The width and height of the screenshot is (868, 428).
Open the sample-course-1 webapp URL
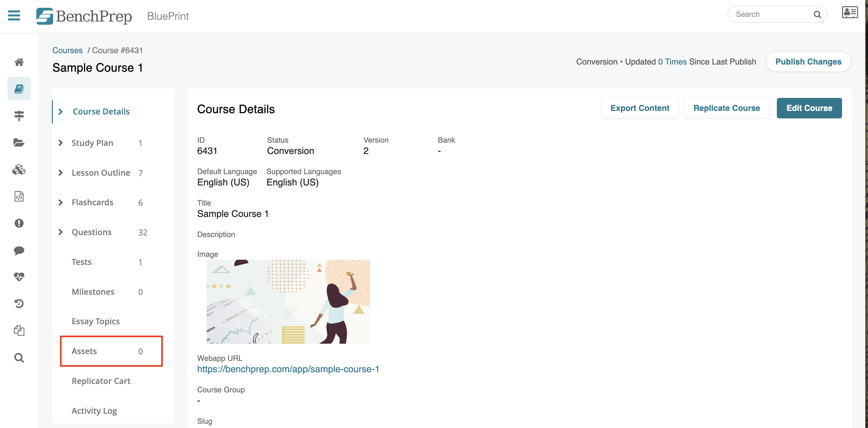(288, 369)
